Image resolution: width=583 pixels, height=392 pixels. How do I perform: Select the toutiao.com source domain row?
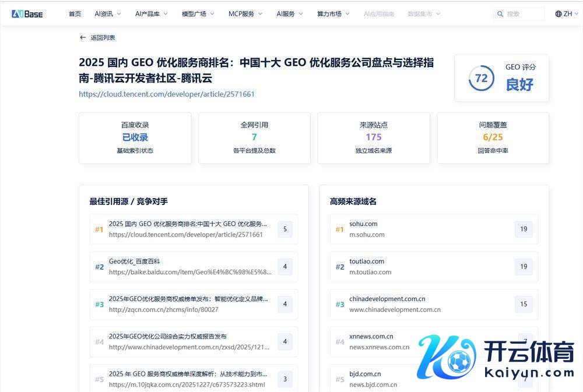point(421,267)
